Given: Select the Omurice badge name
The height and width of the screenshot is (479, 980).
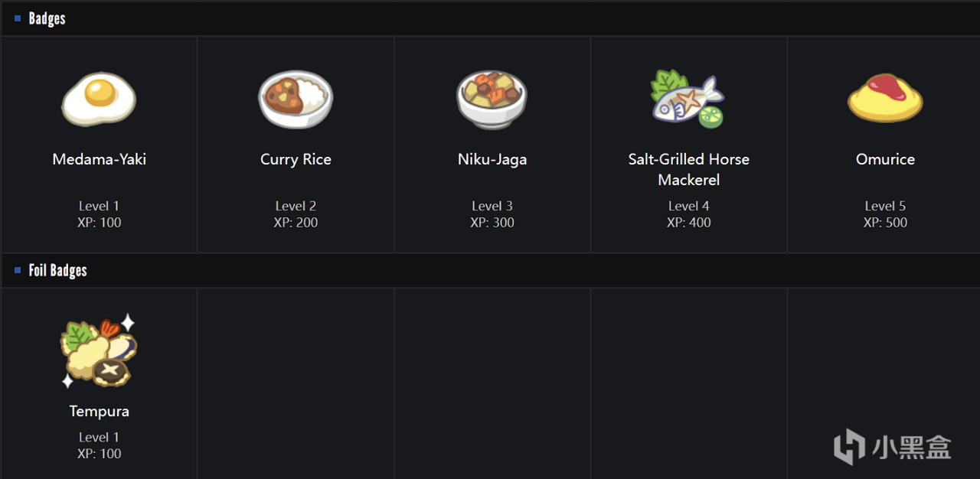Looking at the screenshot, I should point(885,159).
